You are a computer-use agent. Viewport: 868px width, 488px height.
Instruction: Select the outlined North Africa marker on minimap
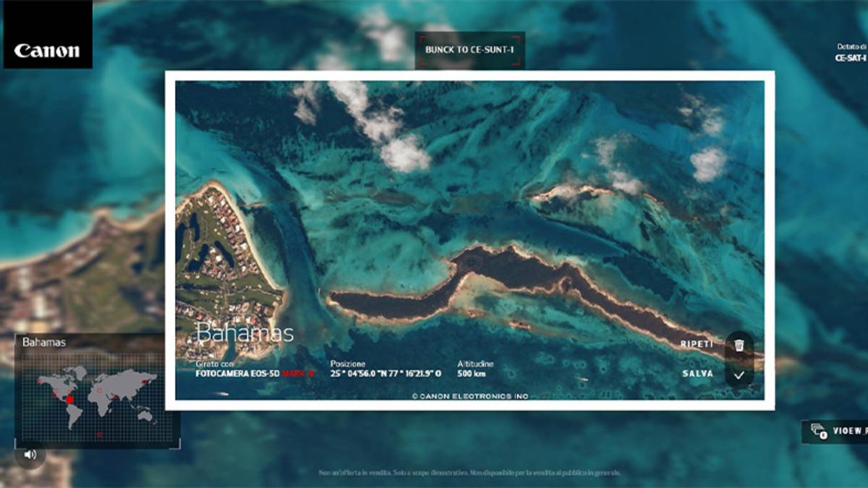tap(99, 390)
